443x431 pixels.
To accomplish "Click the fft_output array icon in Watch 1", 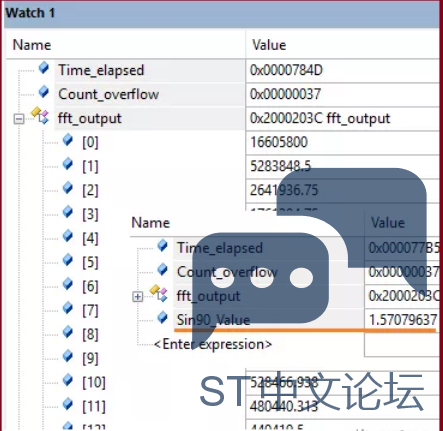I will (40, 115).
